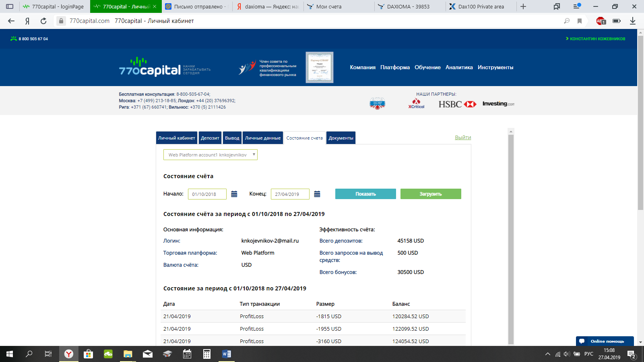
Task: Click the taskbar clock 15:08
Action: [609, 350]
